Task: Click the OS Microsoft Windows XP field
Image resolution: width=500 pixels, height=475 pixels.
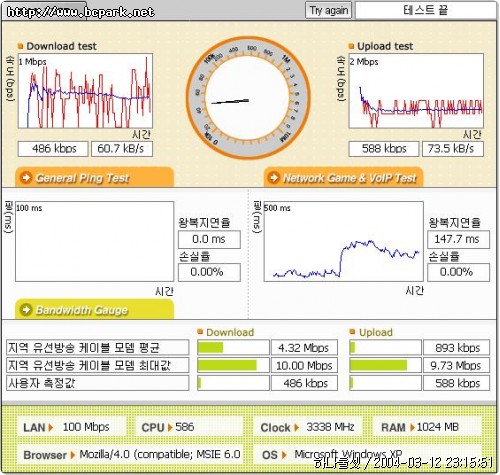Action: (368, 454)
